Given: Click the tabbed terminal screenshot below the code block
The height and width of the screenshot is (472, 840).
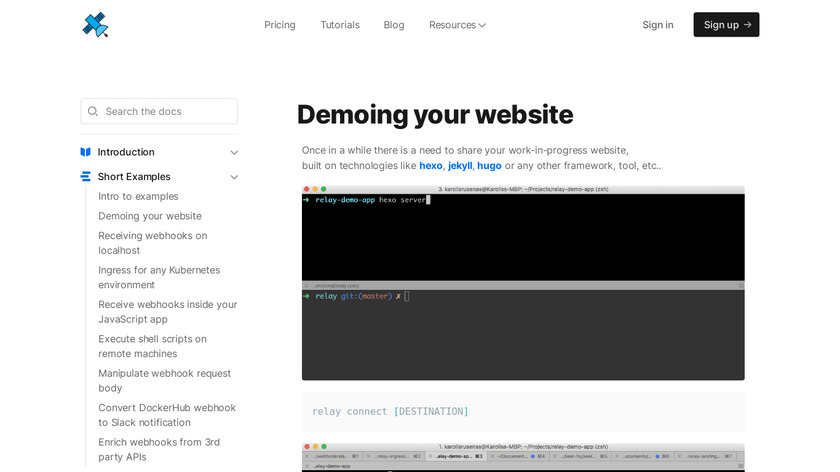Looking at the screenshot, I should click(523, 457).
